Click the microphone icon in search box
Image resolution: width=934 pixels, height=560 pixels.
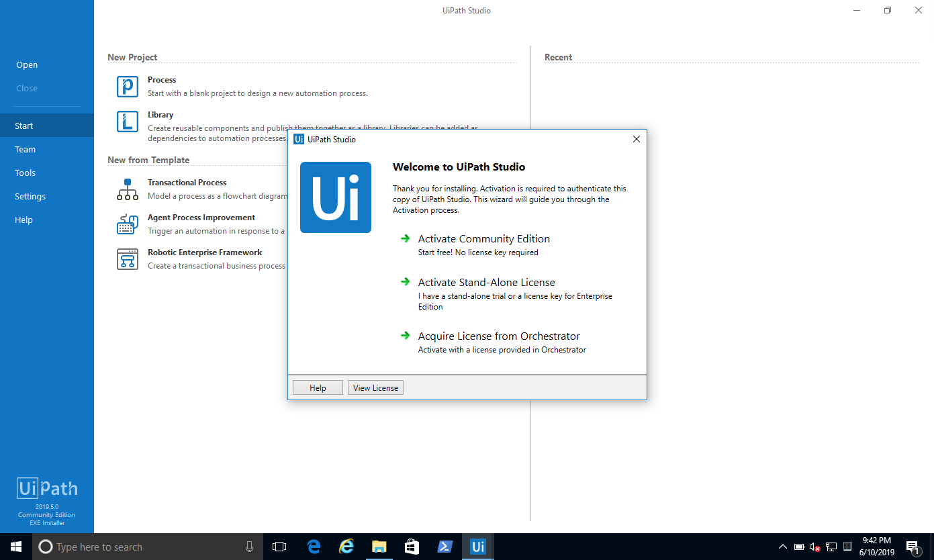(x=250, y=547)
